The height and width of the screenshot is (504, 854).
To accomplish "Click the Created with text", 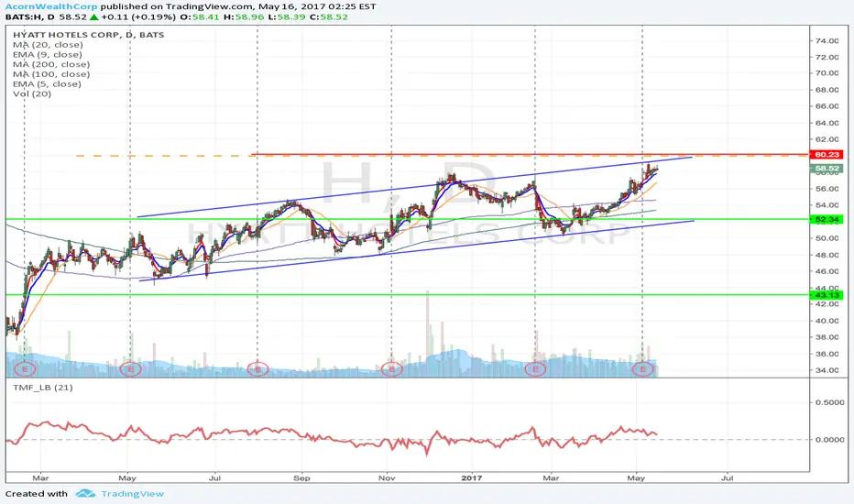I will pyautogui.click(x=37, y=494).
